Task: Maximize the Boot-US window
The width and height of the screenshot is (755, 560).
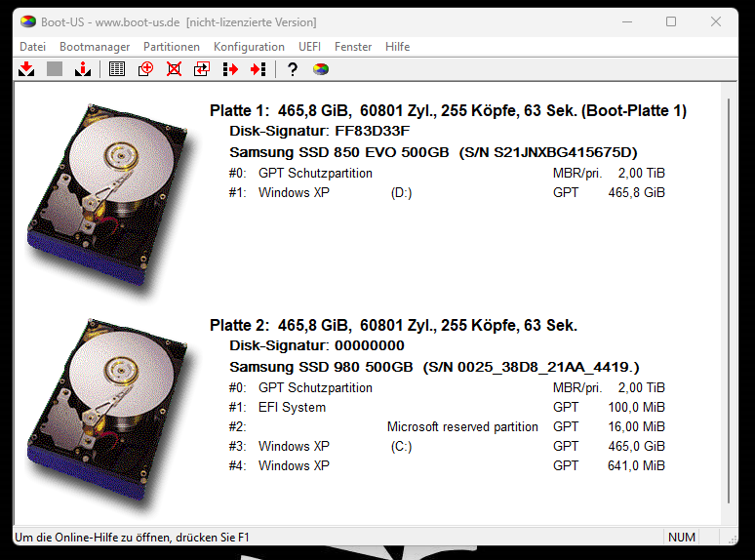Action: click(x=671, y=21)
